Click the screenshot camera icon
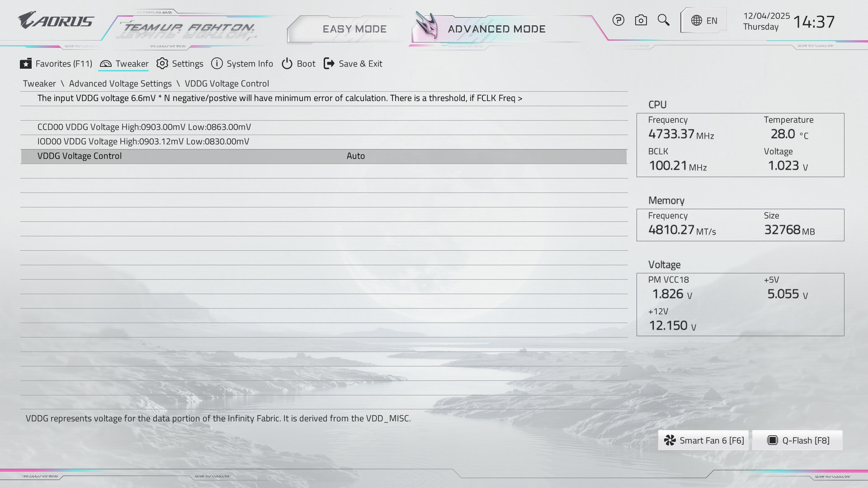This screenshot has width=868, height=488. click(x=641, y=20)
